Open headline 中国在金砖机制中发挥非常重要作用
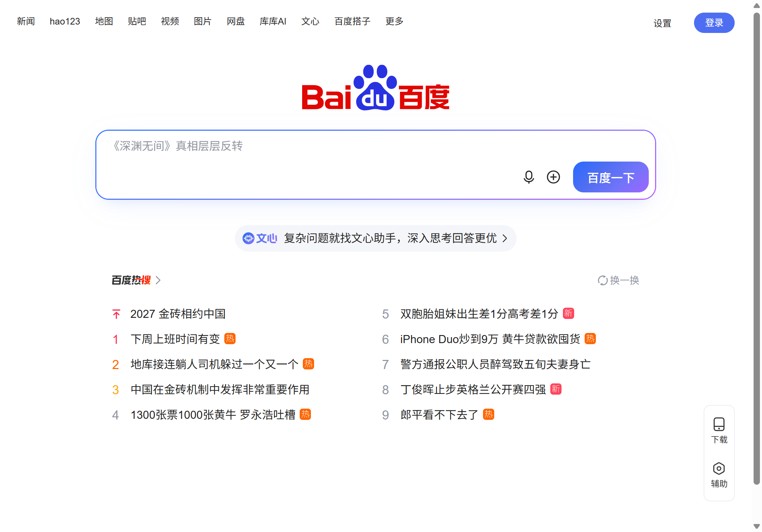762x532 pixels. click(x=220, y=390)
